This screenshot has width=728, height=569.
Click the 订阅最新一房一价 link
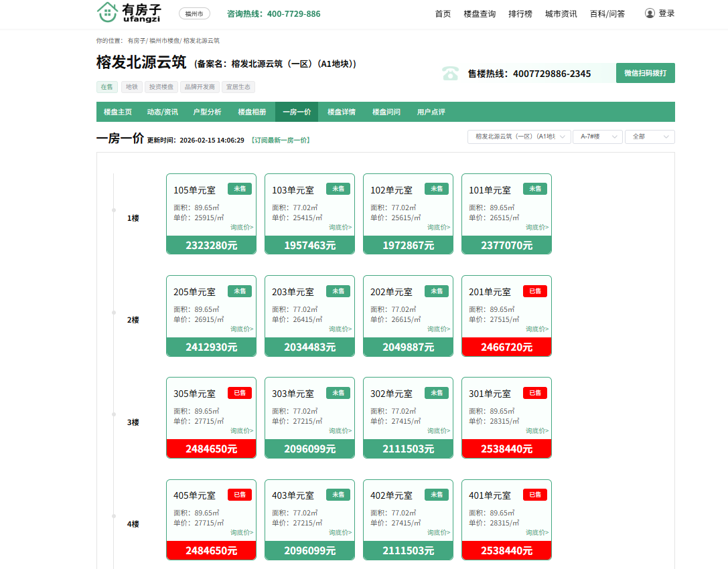click(x=280, y=141)
